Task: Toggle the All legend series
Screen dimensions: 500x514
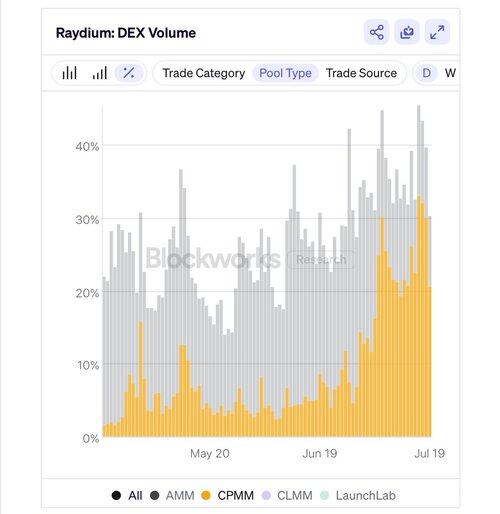Action: click(x=127, y=495)
